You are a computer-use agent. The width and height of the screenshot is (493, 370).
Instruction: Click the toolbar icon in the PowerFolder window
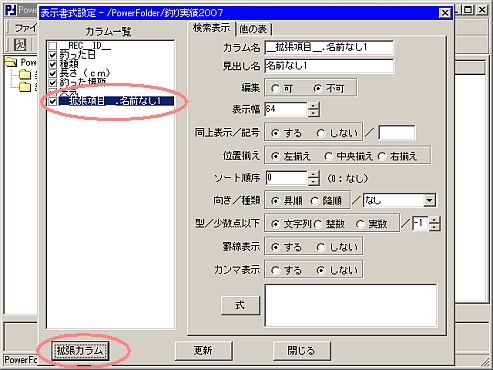click(19, 45)
